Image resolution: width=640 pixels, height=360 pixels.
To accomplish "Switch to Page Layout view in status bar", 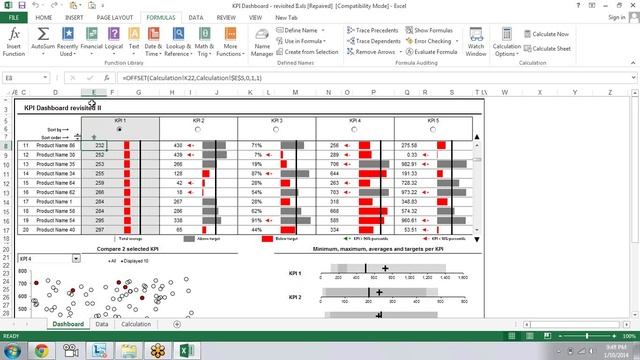I will tap(529, 336).
